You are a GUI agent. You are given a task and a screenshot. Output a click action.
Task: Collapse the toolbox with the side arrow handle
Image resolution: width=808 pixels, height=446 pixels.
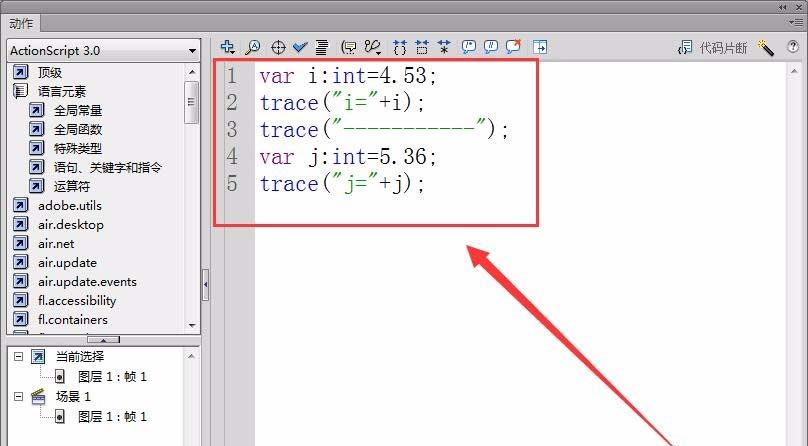pos(206,284)
